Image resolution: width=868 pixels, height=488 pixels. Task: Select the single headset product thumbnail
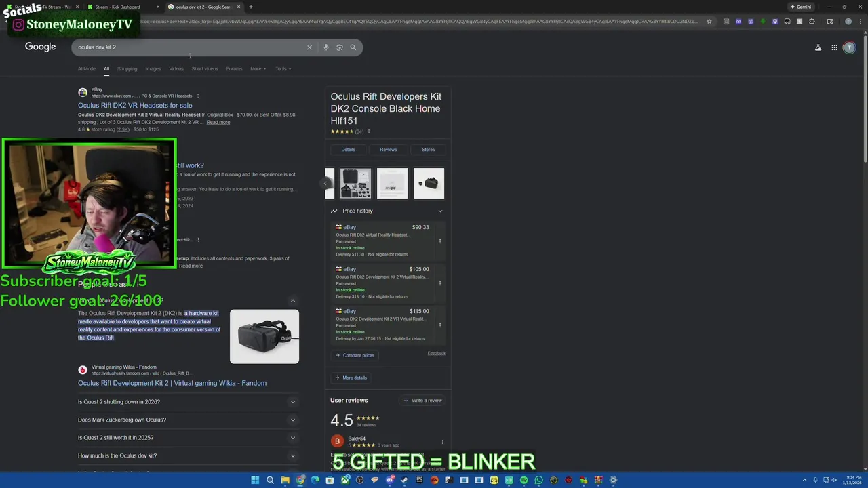(x=429, y=184)
